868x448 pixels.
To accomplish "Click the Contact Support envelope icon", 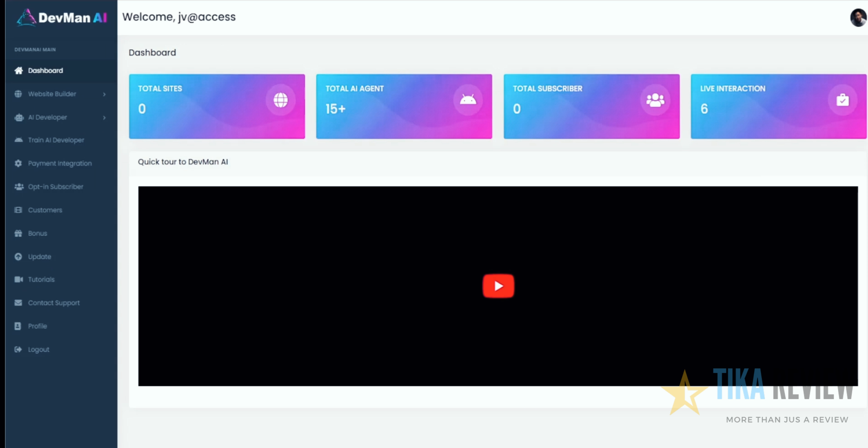I will click(x=18, y=303).
